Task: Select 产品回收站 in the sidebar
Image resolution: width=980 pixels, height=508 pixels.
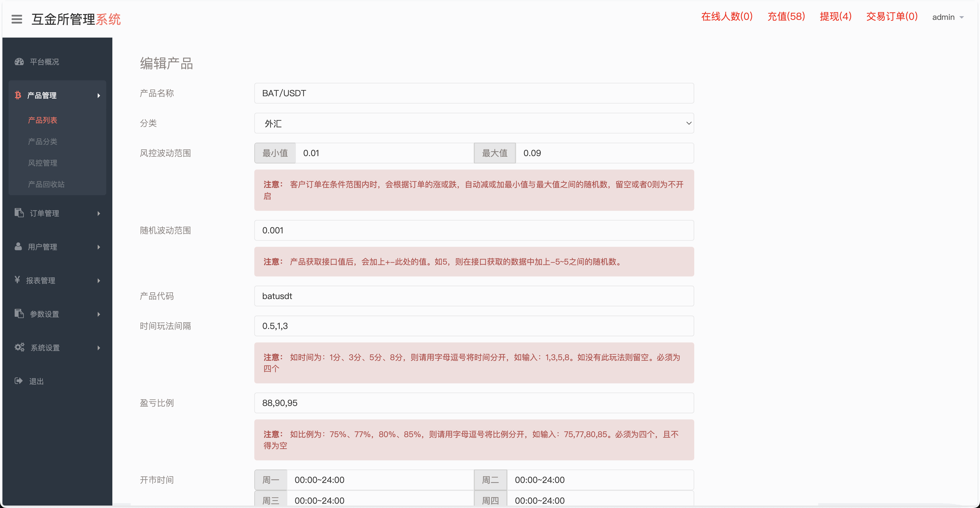Action: pos(46,184)
